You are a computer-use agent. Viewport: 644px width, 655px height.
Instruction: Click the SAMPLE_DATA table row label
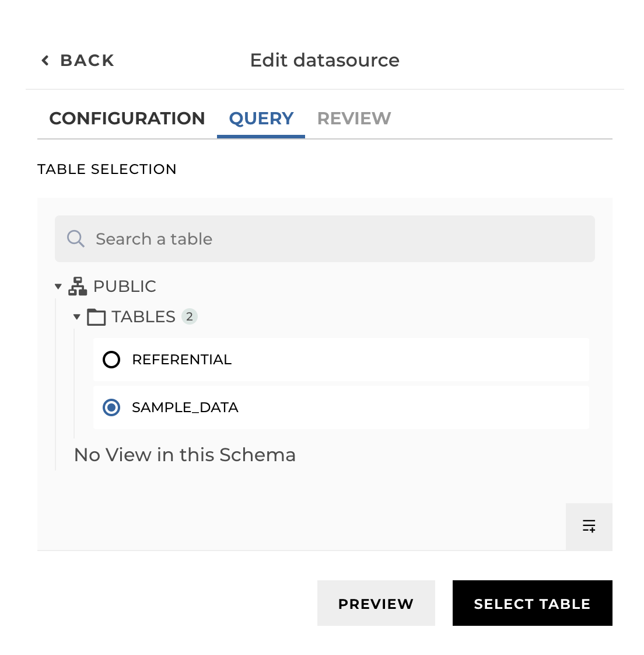click(185, 407)
